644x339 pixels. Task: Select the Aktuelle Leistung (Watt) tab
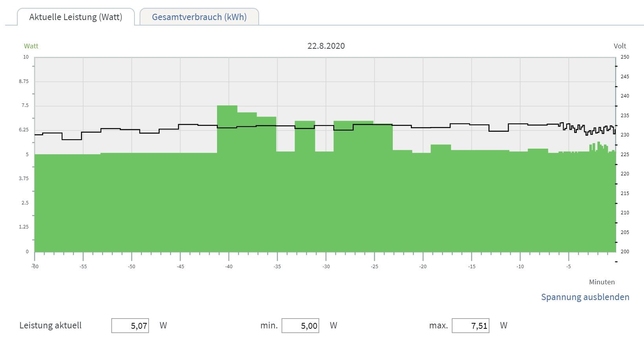(x=76, y=17)
